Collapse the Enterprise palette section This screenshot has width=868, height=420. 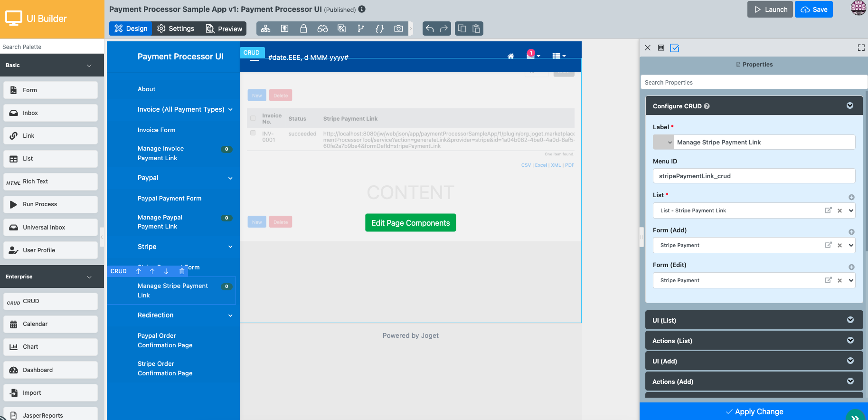pyautogui.click(x=89, y=277)
